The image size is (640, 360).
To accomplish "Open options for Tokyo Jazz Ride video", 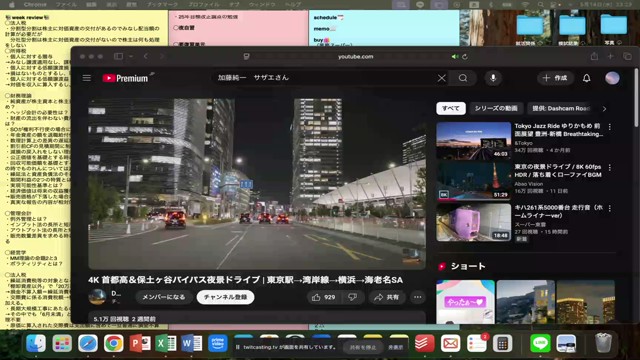I will tap(610, 127).
